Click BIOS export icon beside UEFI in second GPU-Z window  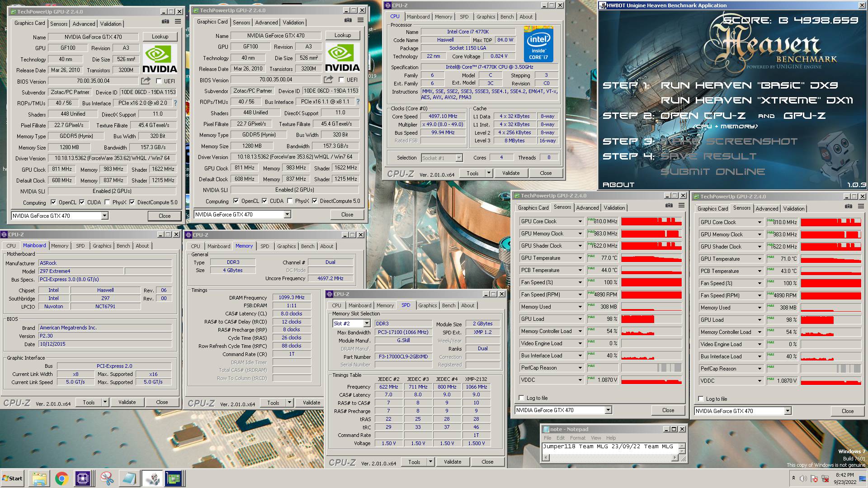pos(328,80)
